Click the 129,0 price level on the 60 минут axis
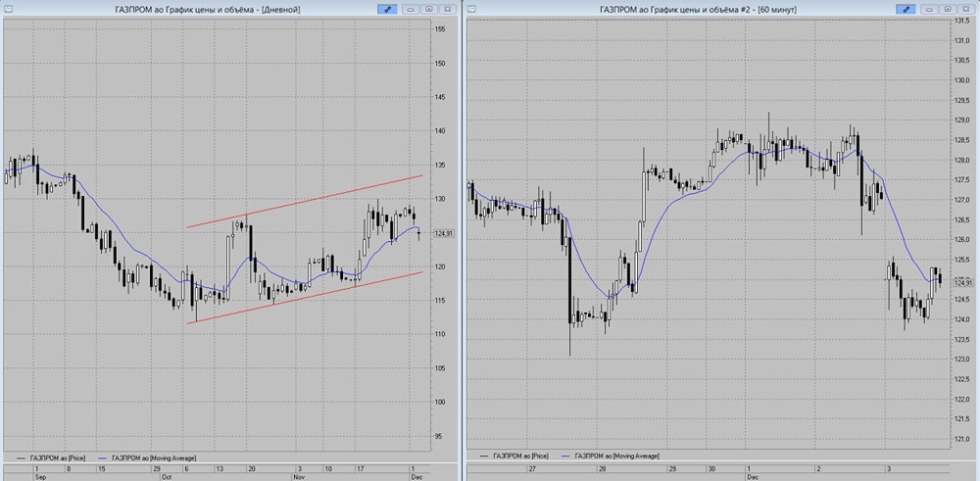This screenshot has width=980, height=481. click(x=961, y=120)
